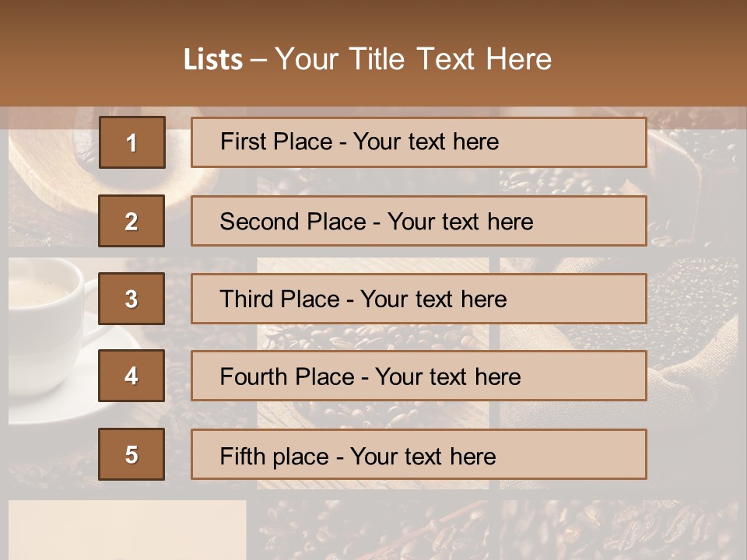Viewport: 747px width, 560px height.
Task: Click the white coffee cup image
Action: click(x=47, y=303)
